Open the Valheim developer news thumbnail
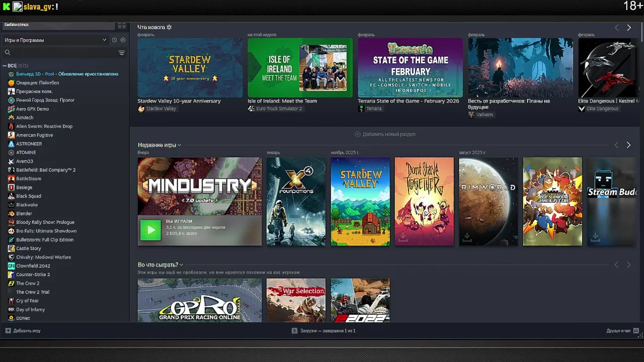Screen dimensions: 644x362 pos(520,68)
